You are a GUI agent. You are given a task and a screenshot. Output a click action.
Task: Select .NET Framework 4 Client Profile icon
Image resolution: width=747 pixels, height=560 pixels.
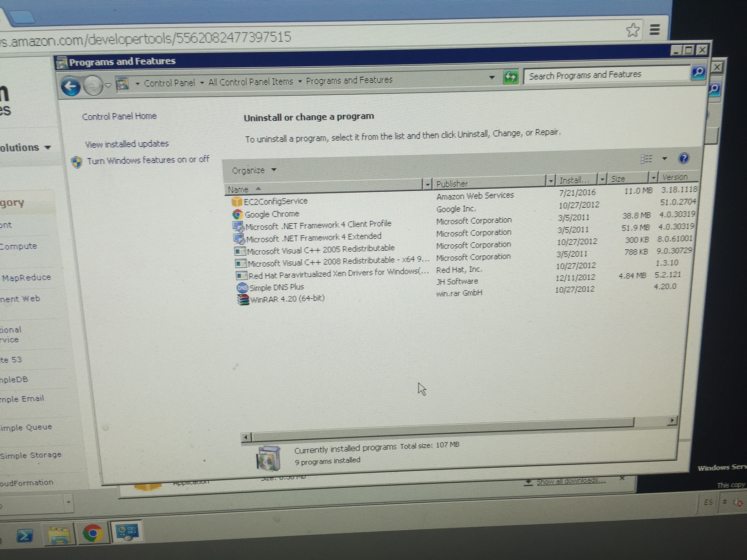click(238, 226)
